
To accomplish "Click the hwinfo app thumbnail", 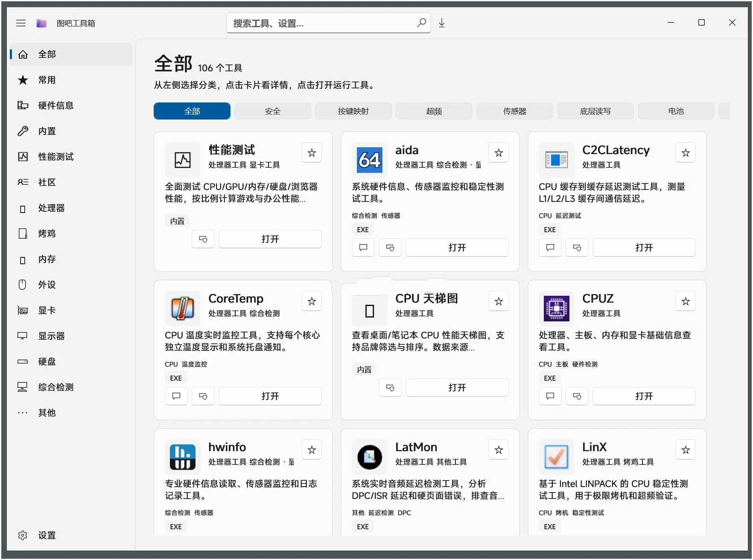I will coord(183,457).
